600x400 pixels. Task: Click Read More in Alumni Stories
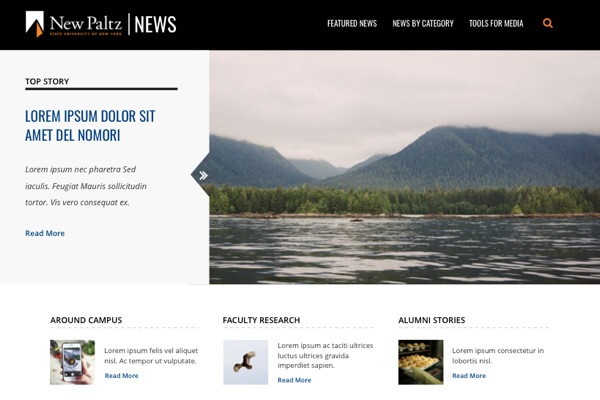click(469, 376)
